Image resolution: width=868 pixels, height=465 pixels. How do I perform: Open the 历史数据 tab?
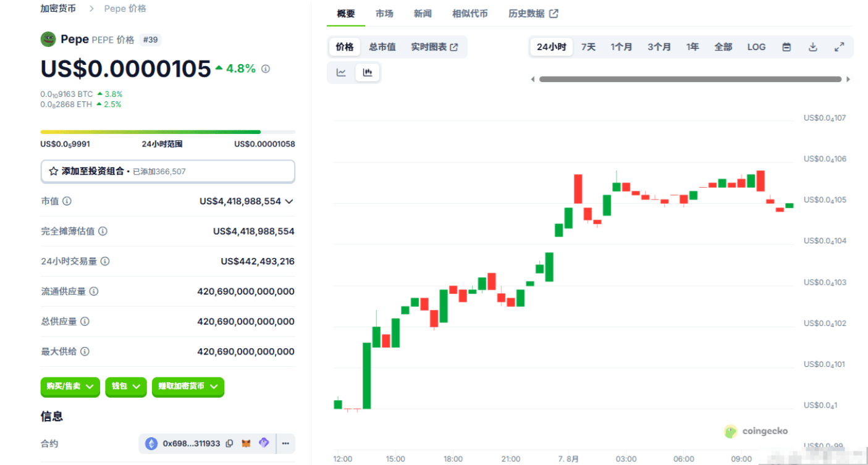pyautogui.click(x=533, y=14)
